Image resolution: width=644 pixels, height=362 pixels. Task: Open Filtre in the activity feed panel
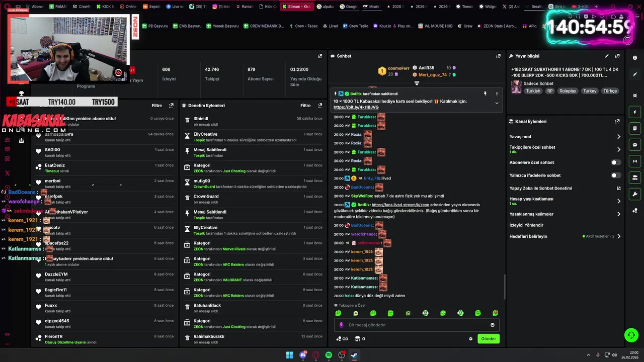pyautogui.click(x=157, y=106)
